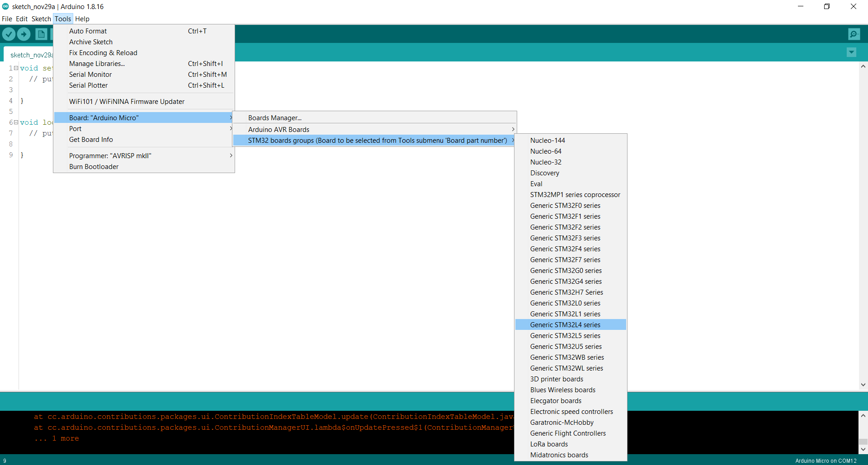Select Generic STM32F2 series
Screen dimensions: 868x465
tap(571, 227)
